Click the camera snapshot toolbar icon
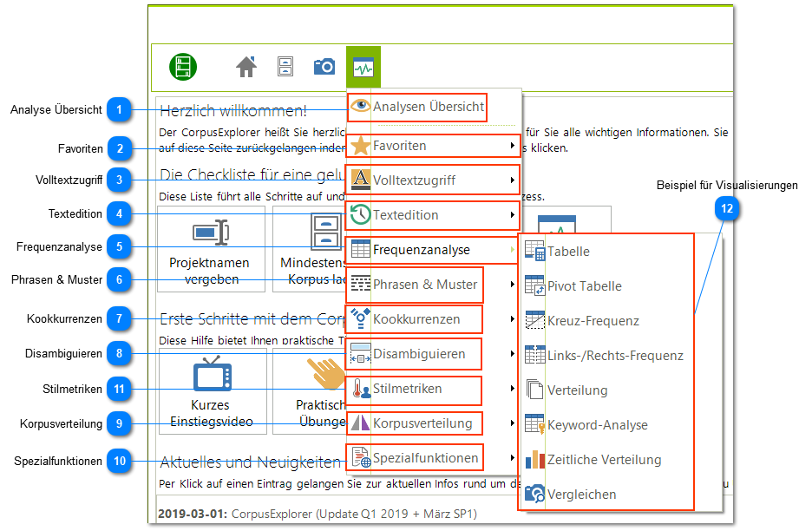The height and width of the screenshot is (531, 812). point(324,67)
